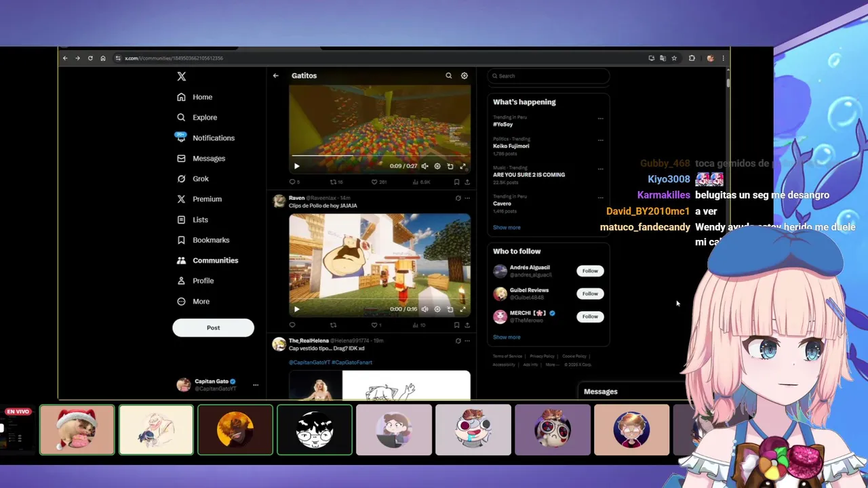The height and width of the screenshot is (488, 868).
Task: Open Notifications in the sidebar
Action: tap(205, 138)
